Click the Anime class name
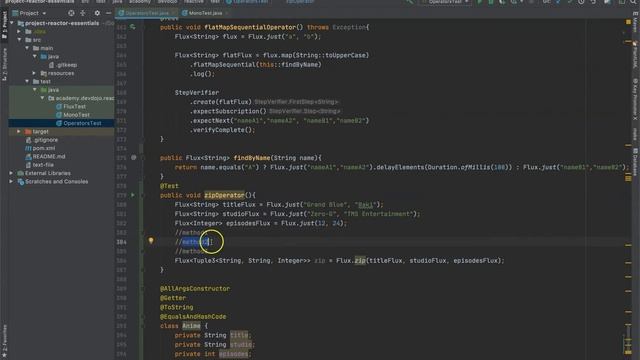The height and width of the screenshot is (360, 640). coord(191,326)
